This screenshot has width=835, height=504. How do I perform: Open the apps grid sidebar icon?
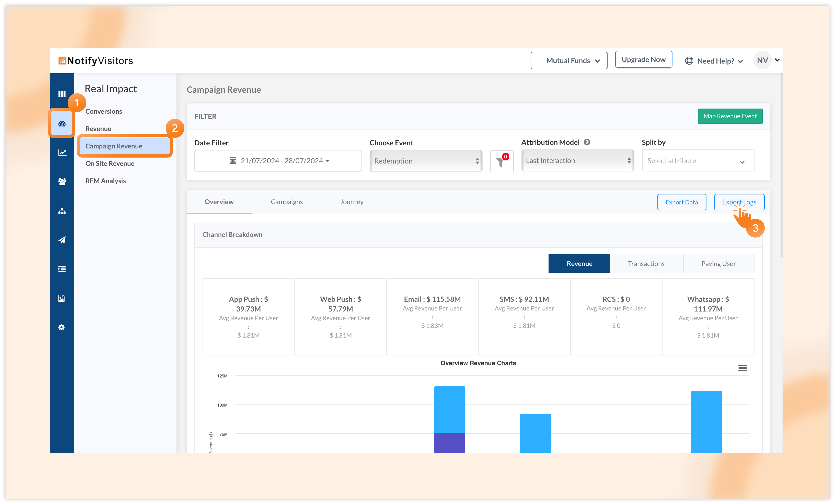(62, 94)
